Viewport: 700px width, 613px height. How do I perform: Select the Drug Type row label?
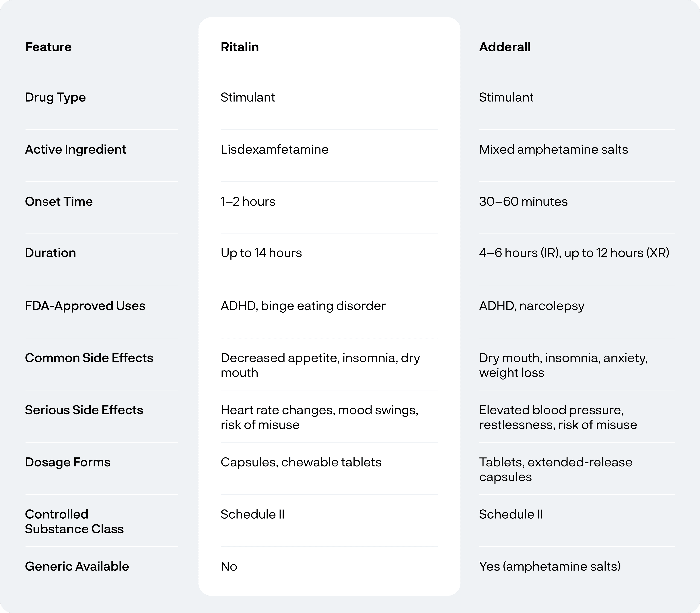55,98
